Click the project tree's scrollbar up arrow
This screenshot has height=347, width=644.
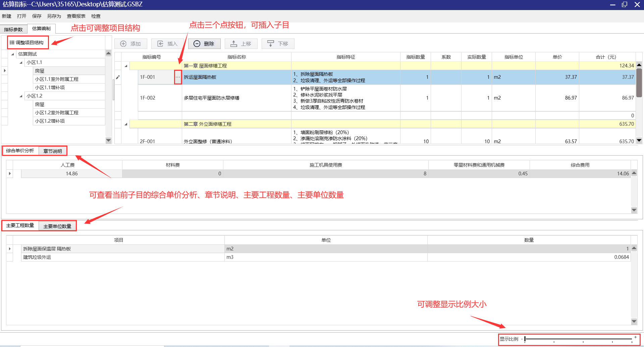click(108, 53)
